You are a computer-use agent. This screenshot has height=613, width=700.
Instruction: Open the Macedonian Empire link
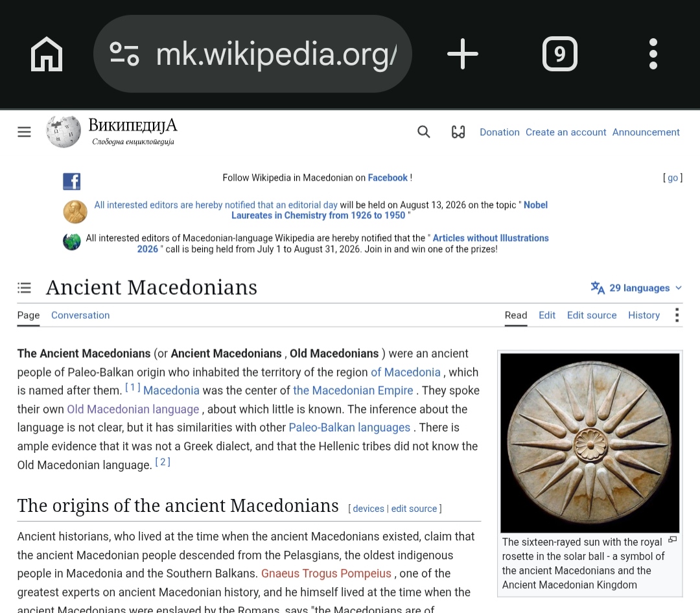pyautogui.click(x=353, y=390)
